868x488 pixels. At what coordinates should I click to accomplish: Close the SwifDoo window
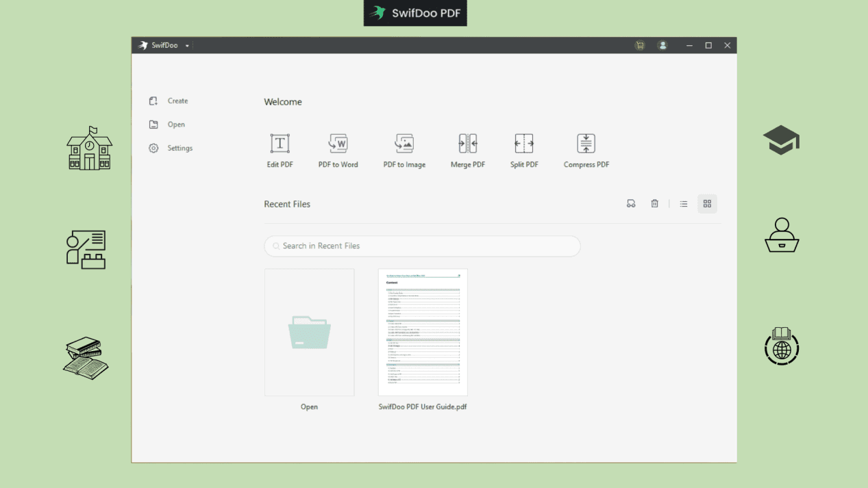tap(728, 45)
